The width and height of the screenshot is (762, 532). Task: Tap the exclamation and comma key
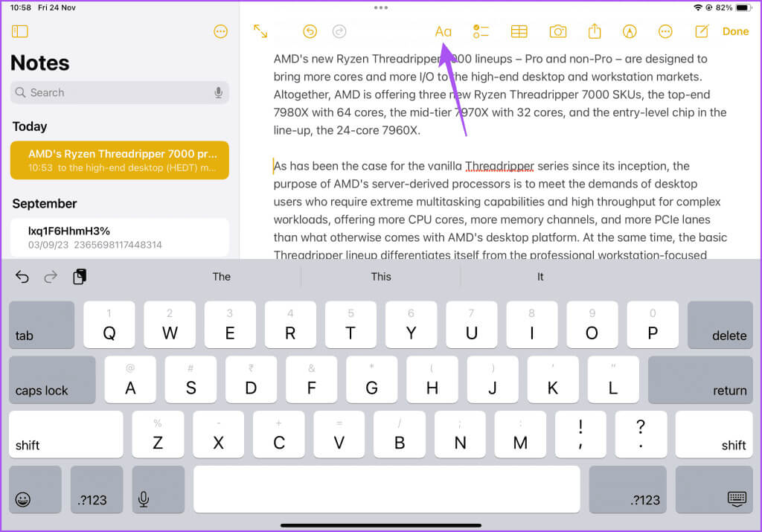[x=580, y=435]
